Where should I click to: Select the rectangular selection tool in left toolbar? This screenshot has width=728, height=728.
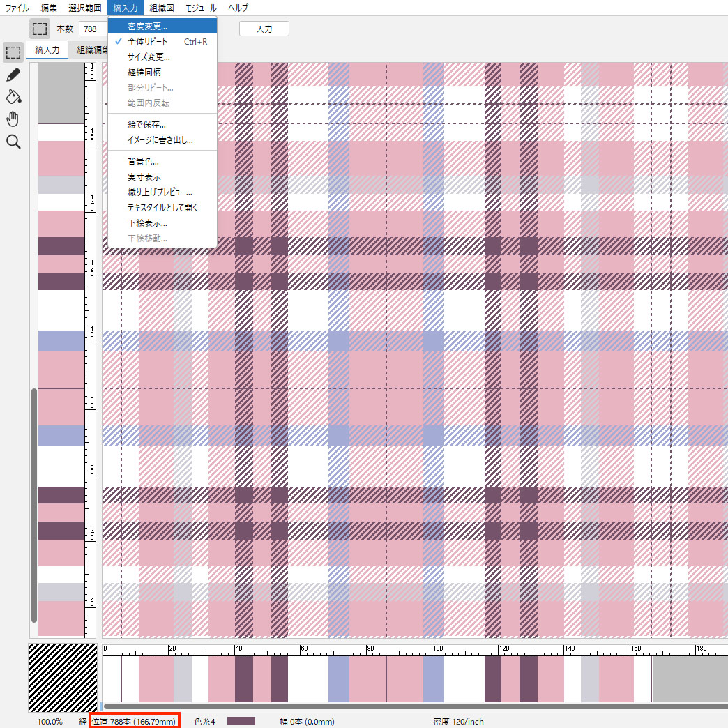[x=13, y=52]
